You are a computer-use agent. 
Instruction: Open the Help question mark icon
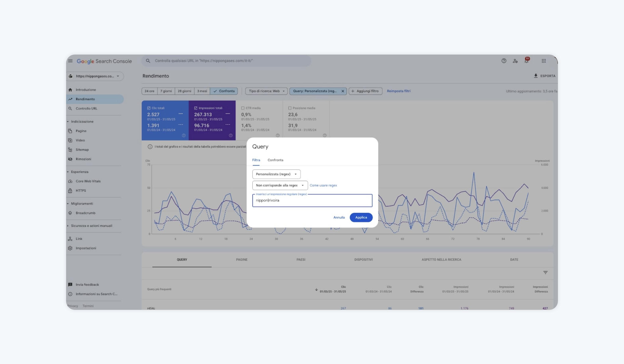click(504, 61)
